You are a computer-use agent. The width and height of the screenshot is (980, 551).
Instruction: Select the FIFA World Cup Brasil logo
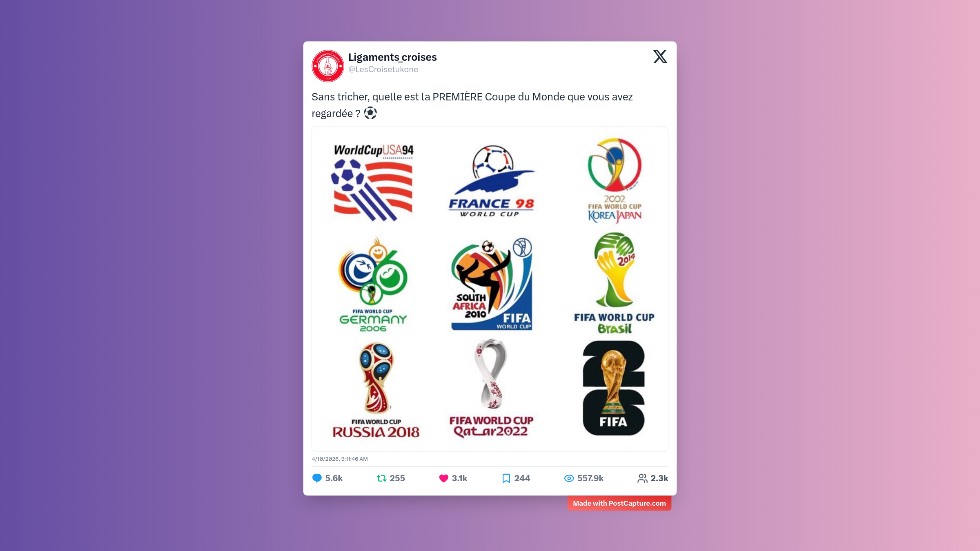click(x=614, y=283)
